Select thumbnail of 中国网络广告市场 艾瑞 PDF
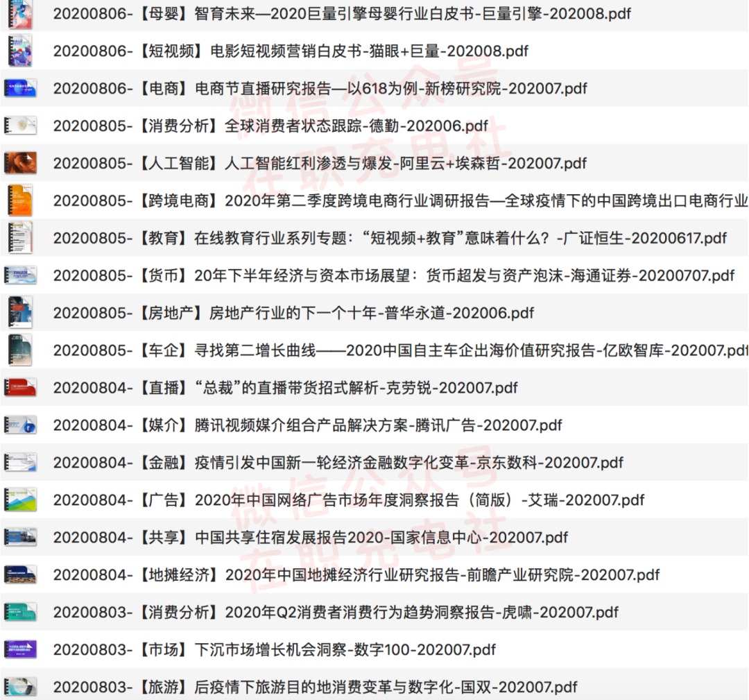 click(21, 500)
